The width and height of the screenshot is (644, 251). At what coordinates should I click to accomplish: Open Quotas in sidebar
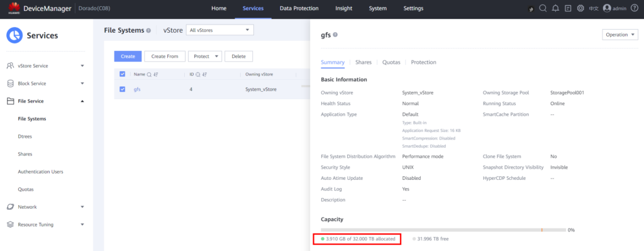click(26, 189)
